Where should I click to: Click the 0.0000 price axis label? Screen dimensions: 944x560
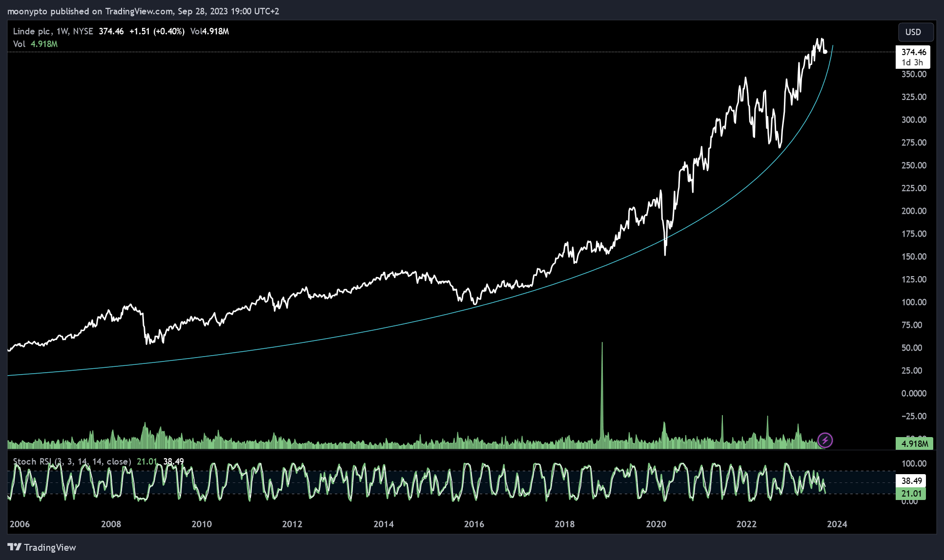pos(914,394)
